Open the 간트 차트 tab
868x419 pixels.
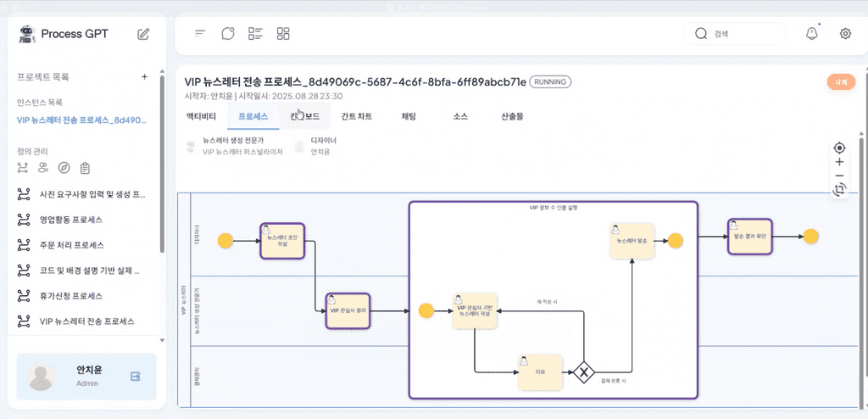[x=357, y=116]
